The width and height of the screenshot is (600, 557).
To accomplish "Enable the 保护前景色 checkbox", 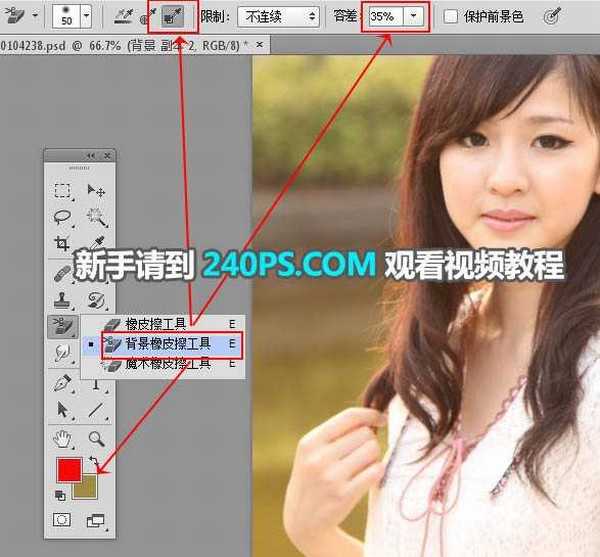I will (451, 17).
